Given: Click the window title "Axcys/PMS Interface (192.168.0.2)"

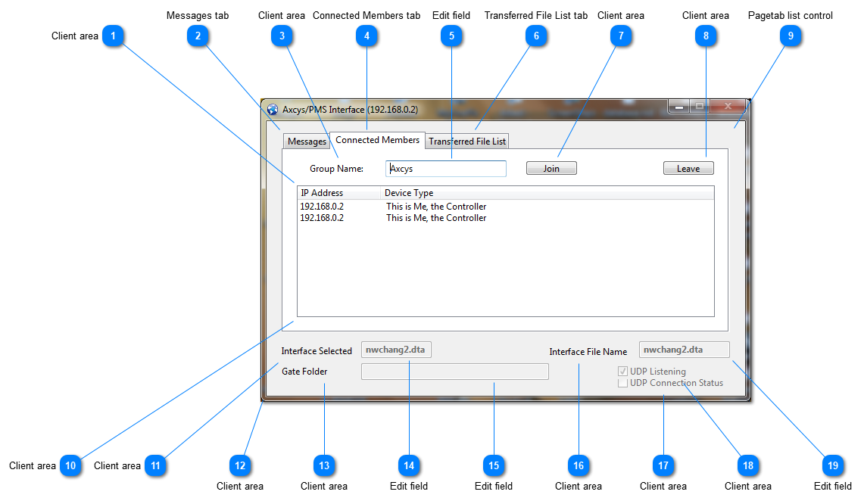Looking at the screenshot, I should click(x=351, y=110).
